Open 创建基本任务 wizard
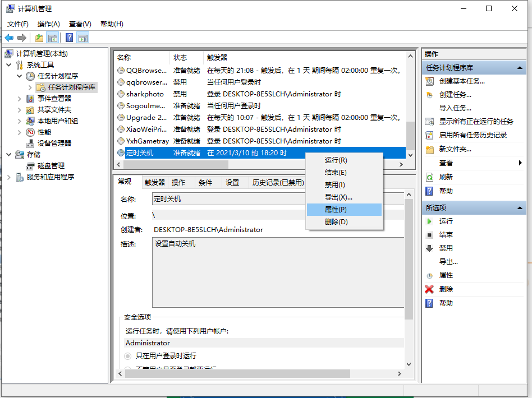The width and height of the screenshot is (532, 398). click(461, 81)
